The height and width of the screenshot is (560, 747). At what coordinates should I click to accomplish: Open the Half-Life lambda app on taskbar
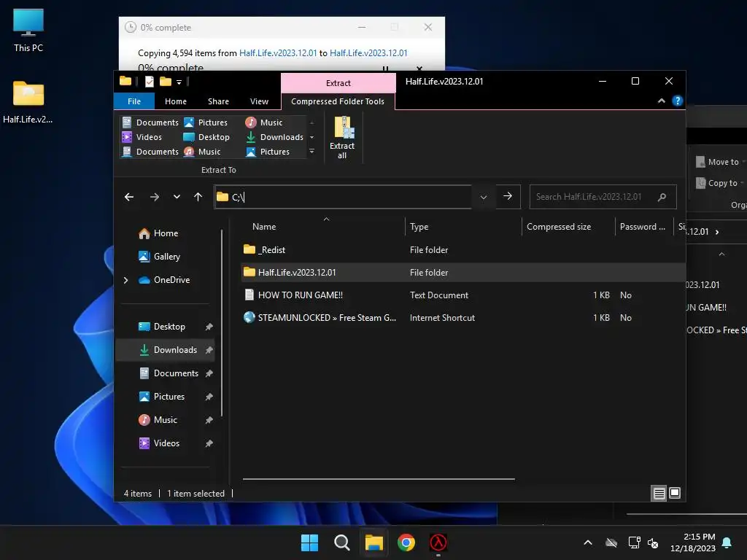[x=438, y=542]
